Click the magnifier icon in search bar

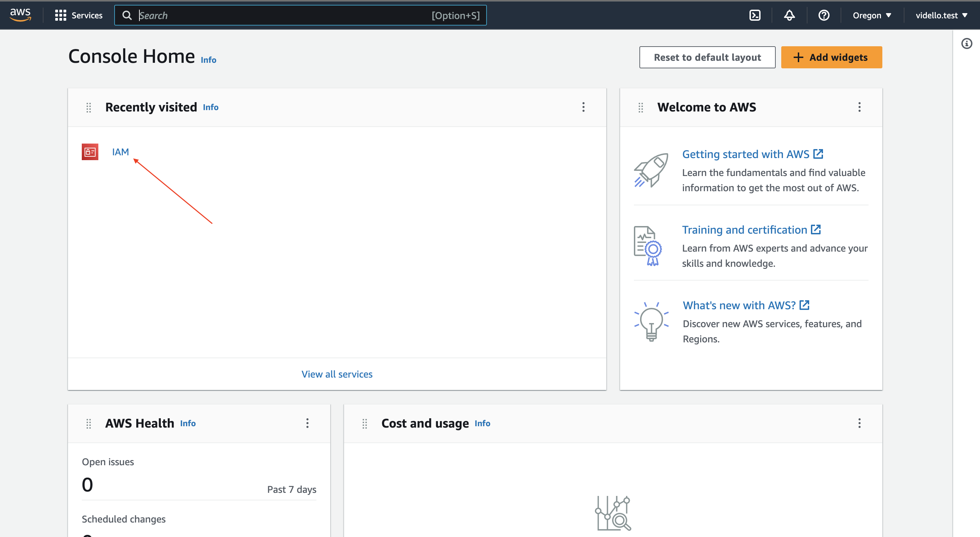(127, 15)
